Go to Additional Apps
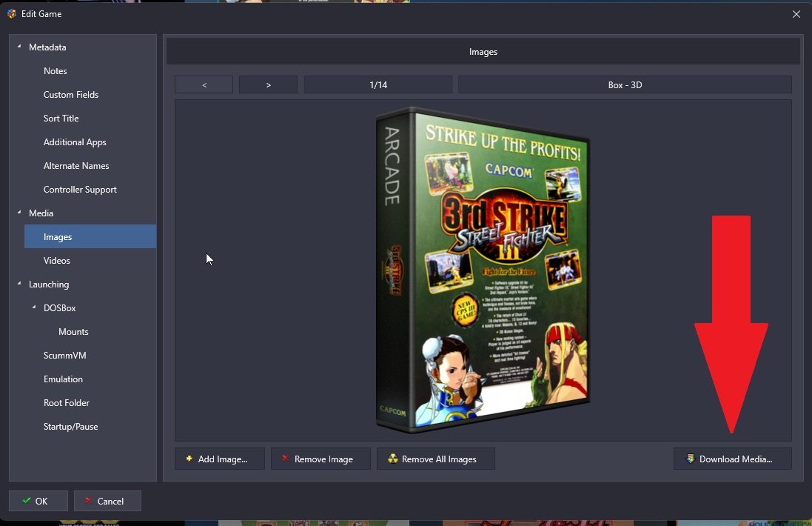This screenshot has height=526, width=812. click(75, 142)
